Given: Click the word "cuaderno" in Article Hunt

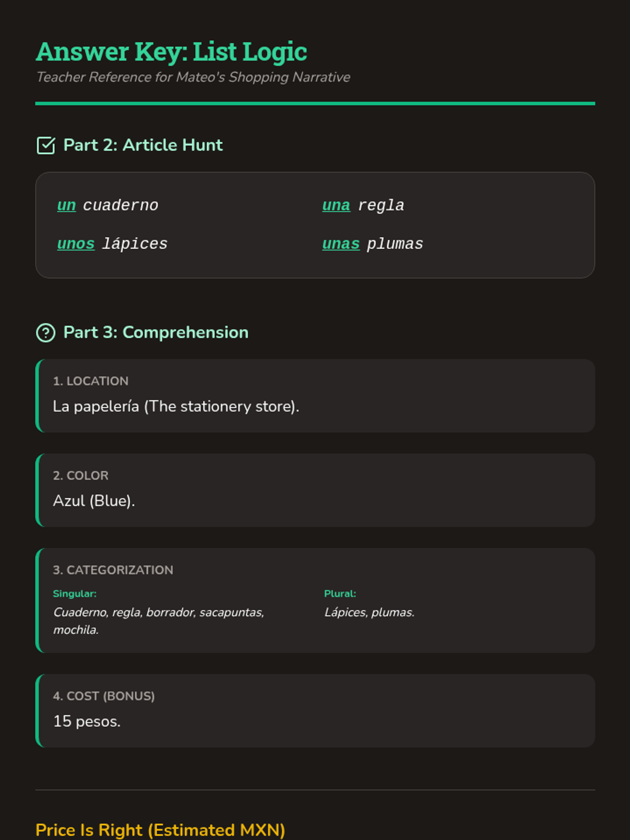Looking at the screenshot, I should click(x=121, y=205).
